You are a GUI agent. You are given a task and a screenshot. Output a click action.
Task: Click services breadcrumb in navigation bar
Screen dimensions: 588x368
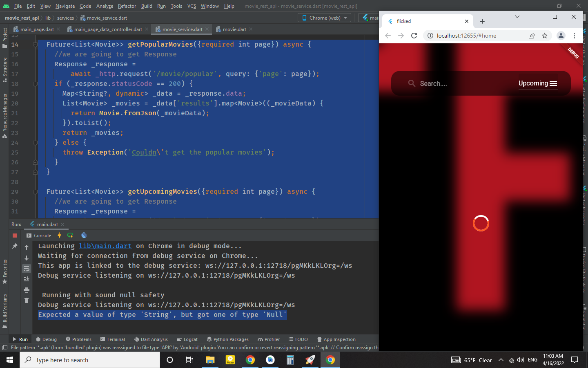(65, 18)
